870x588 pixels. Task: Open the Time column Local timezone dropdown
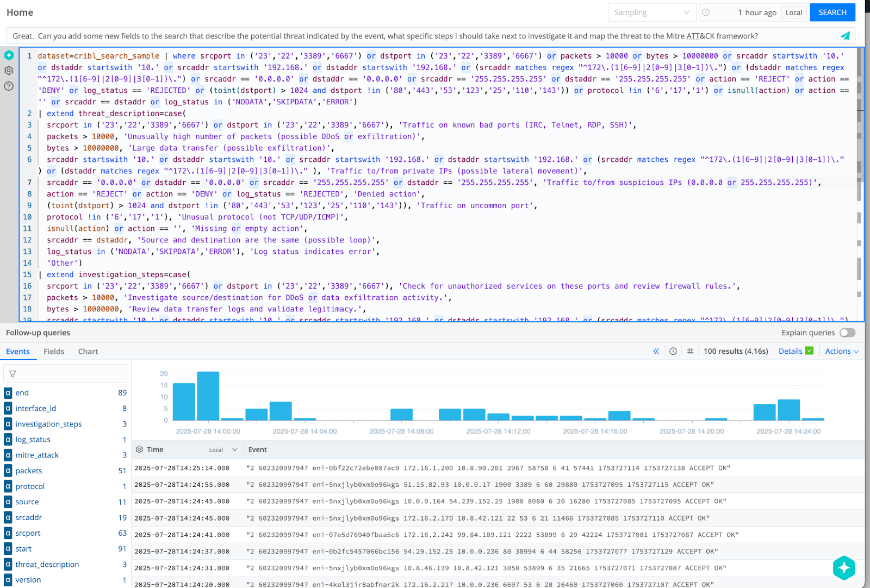click(223, 450)
